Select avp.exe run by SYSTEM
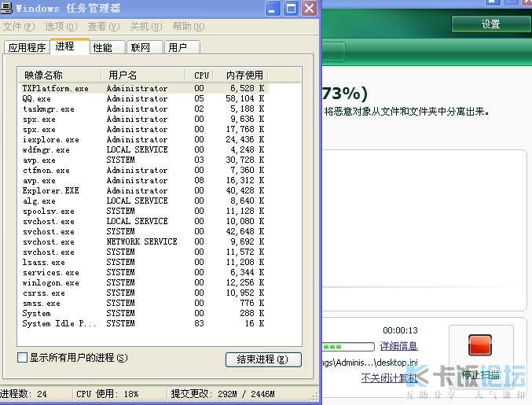The height and width of the screenshot is (405, 532). [x=143, y=160]
